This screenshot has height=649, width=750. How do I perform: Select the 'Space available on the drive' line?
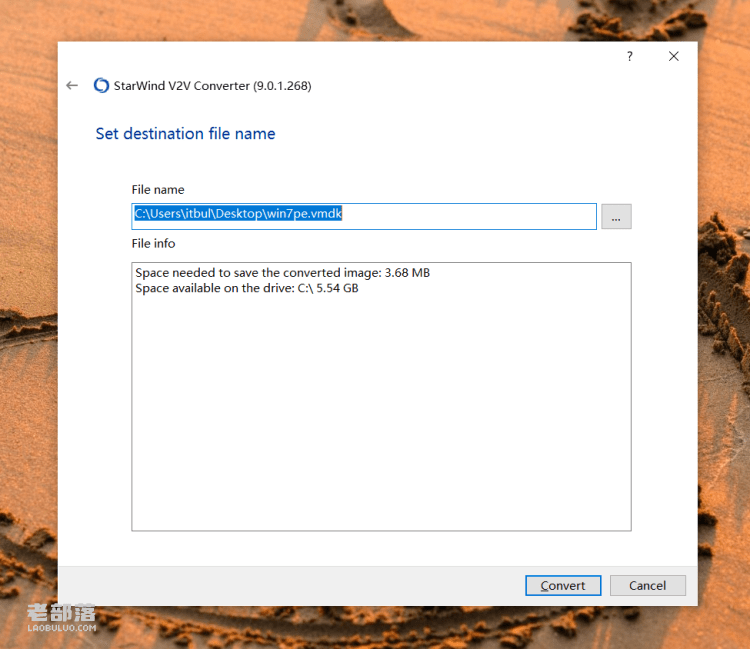tap(247, 288)
